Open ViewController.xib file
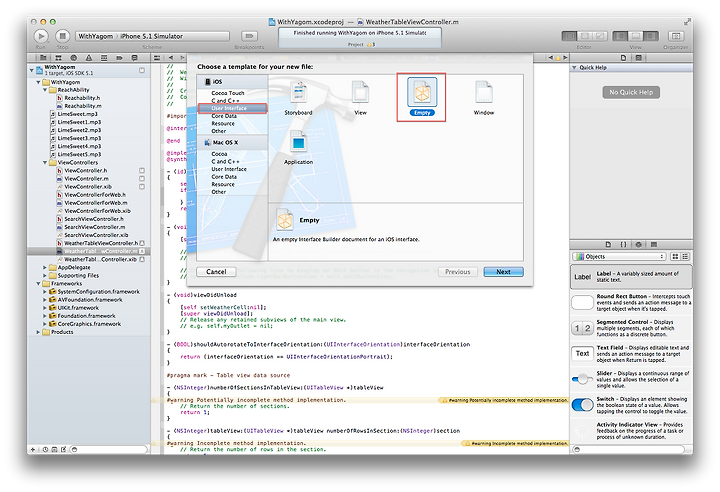The image size is (720, 492). 87,187
